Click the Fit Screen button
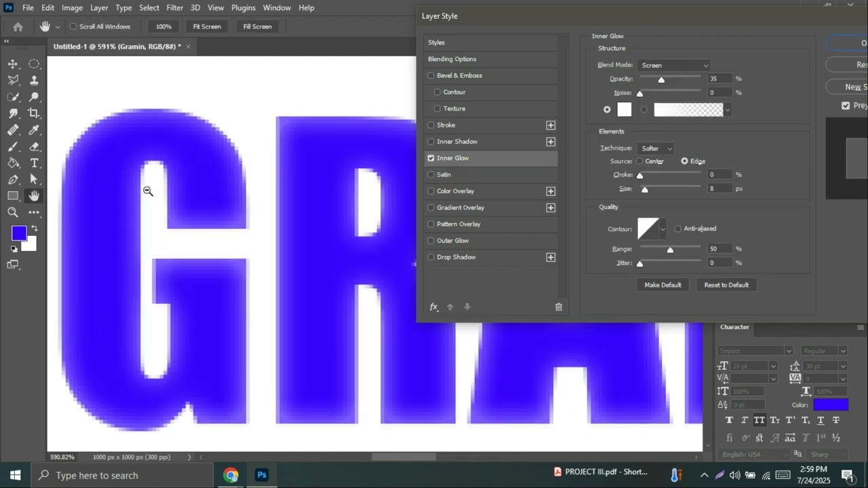This screenshot has height=488, width=868. 207,26
